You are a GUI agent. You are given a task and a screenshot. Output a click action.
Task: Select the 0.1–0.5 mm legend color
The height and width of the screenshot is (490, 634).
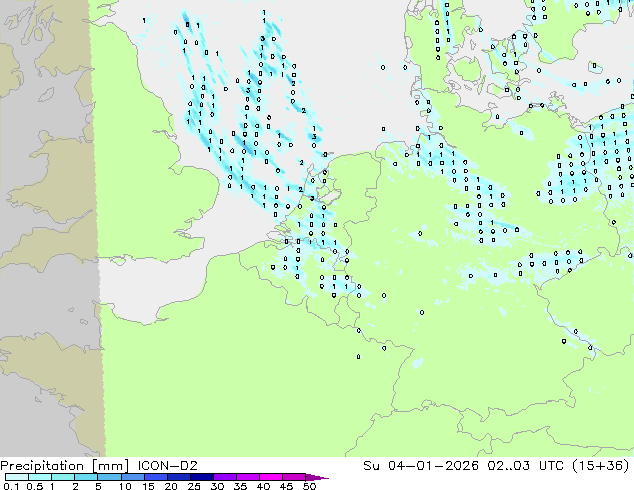(17, 477)
